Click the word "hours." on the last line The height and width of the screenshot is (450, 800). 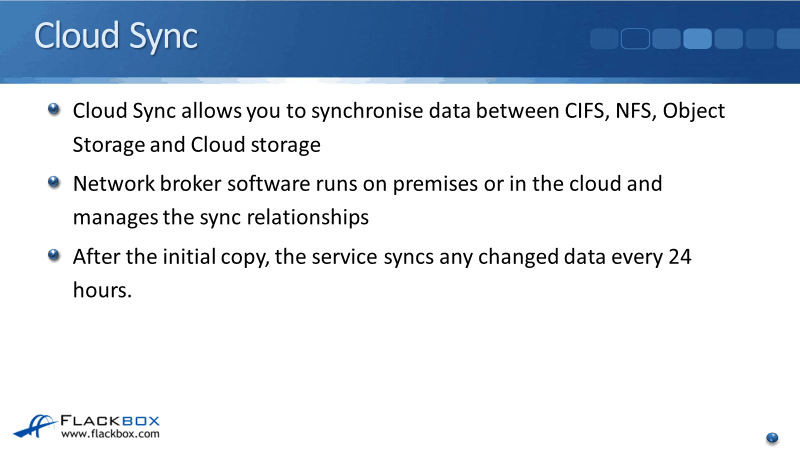tap(102, 289)
